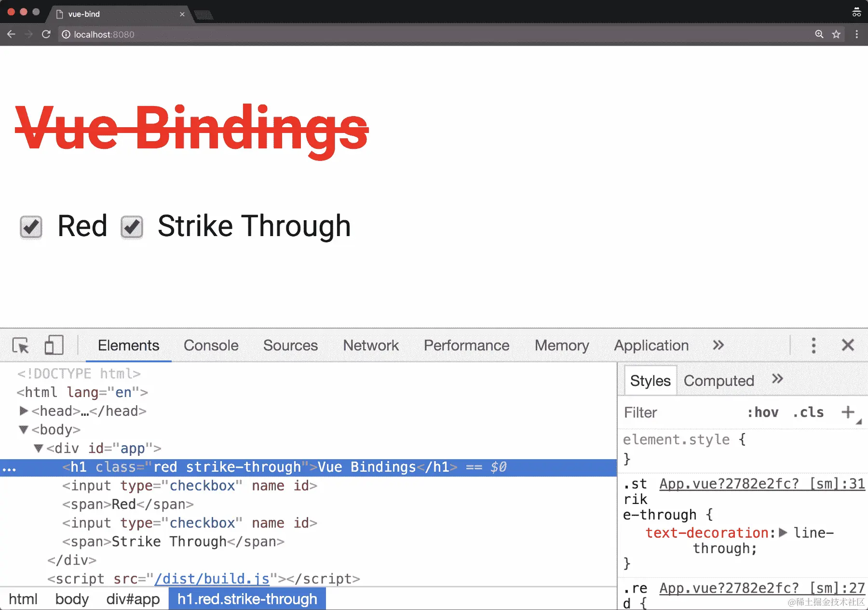Viewport: 868px width, 610px height.
Task: Click div#app in the breadcrumb bar
Action: coord(133,599)
